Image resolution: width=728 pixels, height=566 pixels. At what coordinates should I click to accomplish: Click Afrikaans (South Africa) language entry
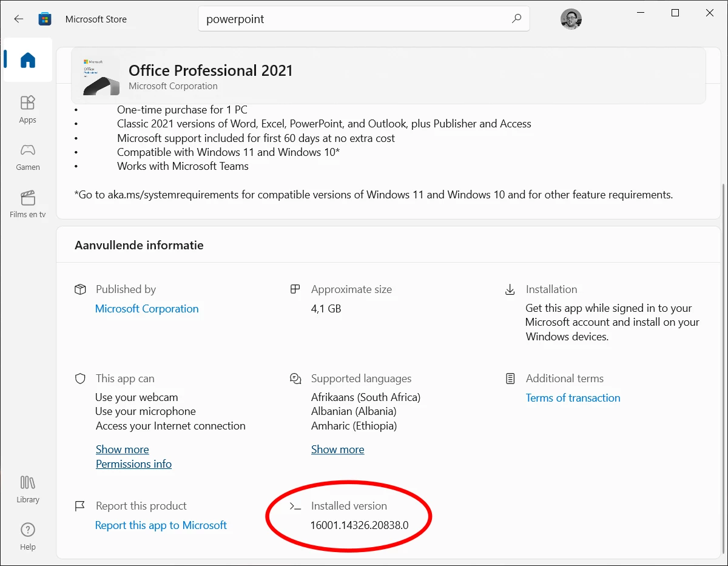click(x=366, y=397)
